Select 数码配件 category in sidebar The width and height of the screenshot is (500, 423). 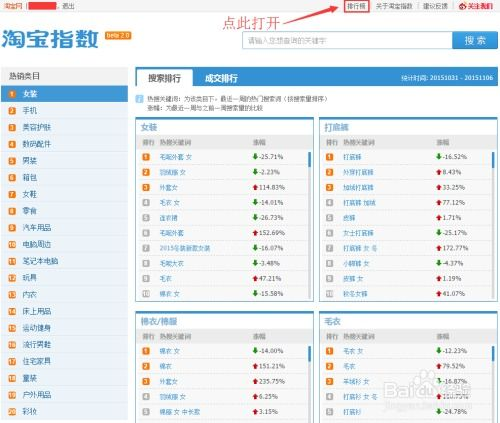64,144
